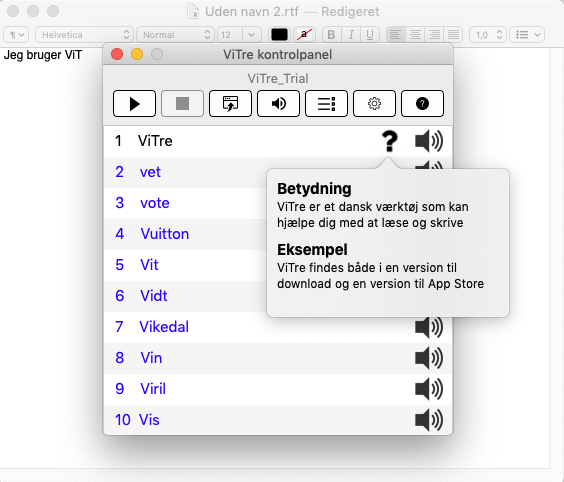Viewport: 564px width, 482px height.
Task: Play pronunciation for suggestion Vikedal
Action: [x=429, y=327]
